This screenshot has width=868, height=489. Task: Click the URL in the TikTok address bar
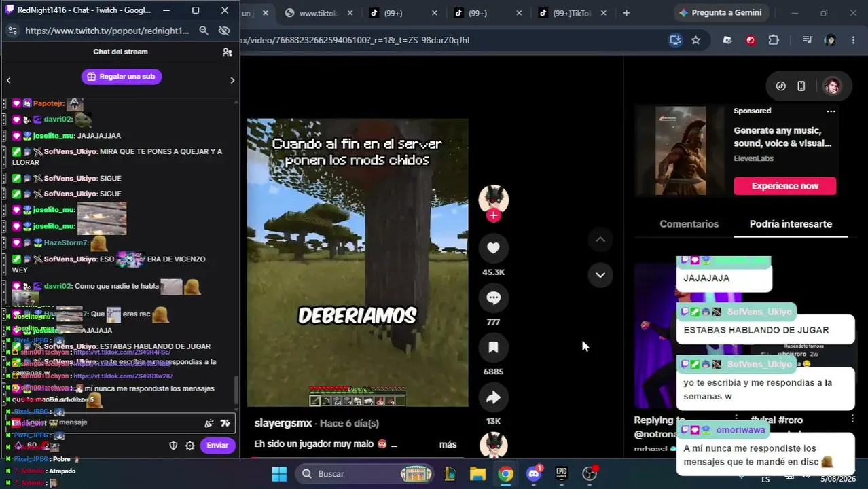[355, 40]
